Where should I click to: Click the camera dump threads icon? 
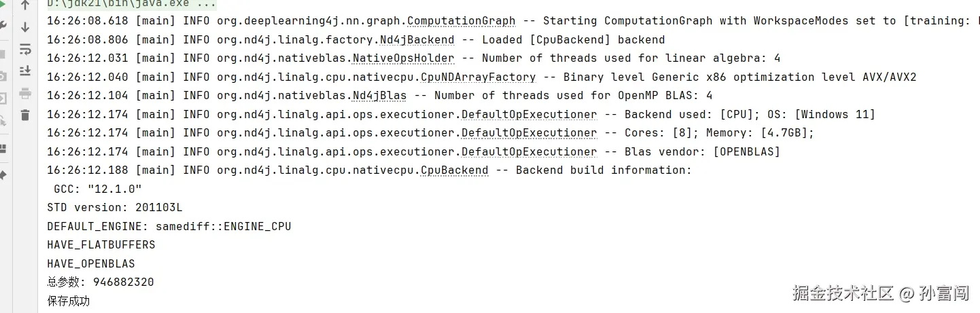pos(2,77)
